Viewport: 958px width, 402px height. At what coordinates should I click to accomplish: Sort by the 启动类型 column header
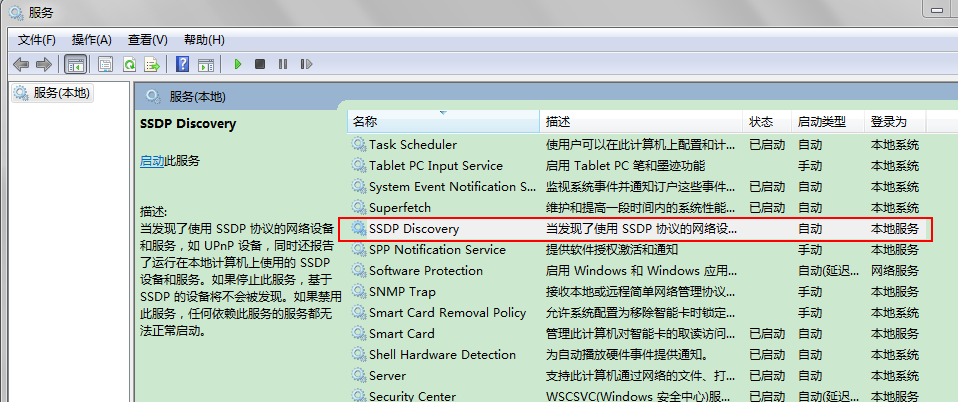click(x=828, y=122)
